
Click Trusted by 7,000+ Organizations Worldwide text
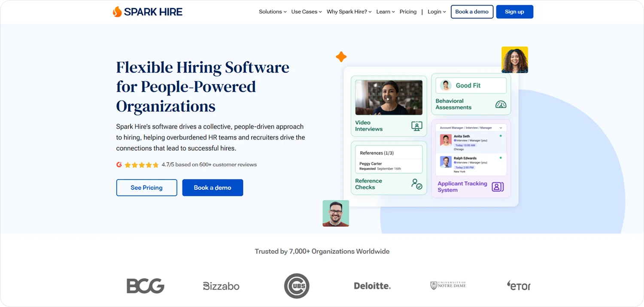click(322, 252)
